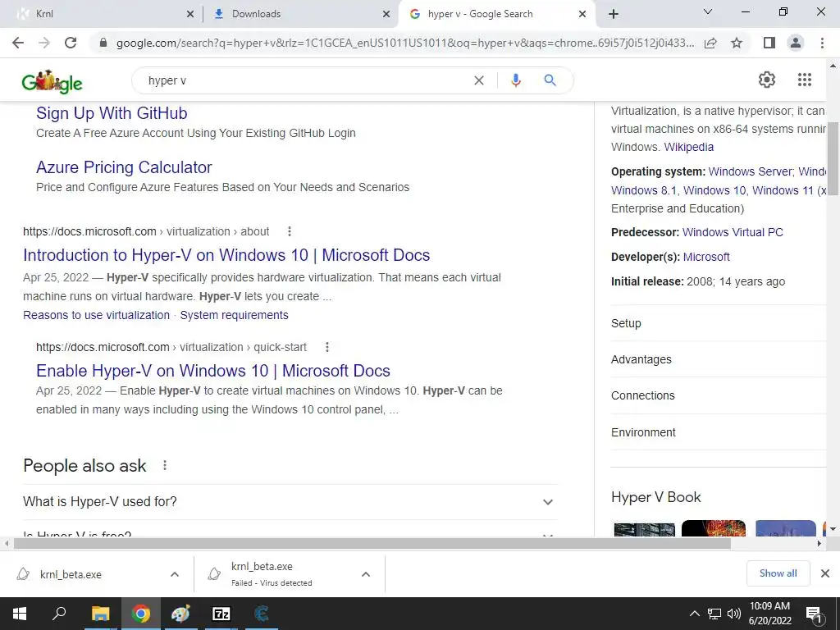Viewport: 840px width, 630px height.
Task: Open Chrome's three-dot menu
Action: [822, 43]
